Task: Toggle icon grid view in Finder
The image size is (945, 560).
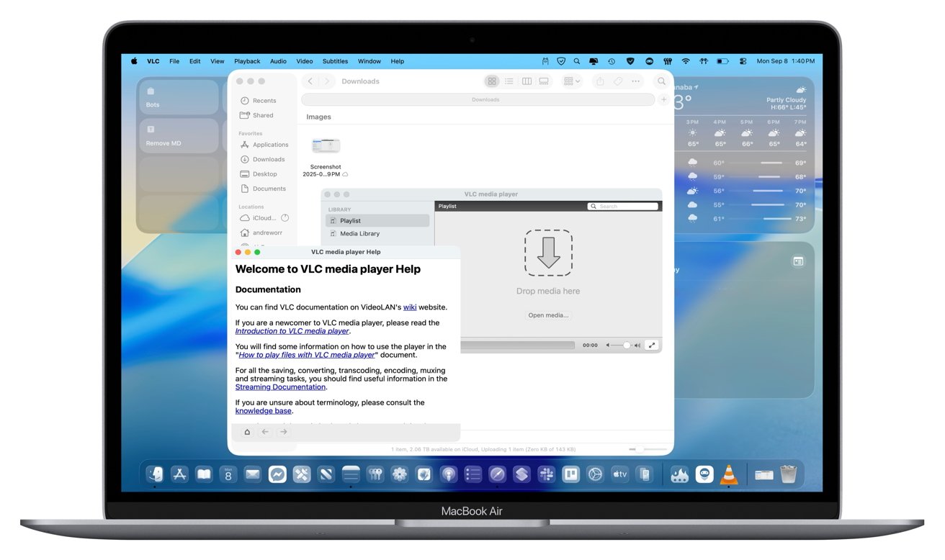Action: pyautogui.click(x=492, y=81)
